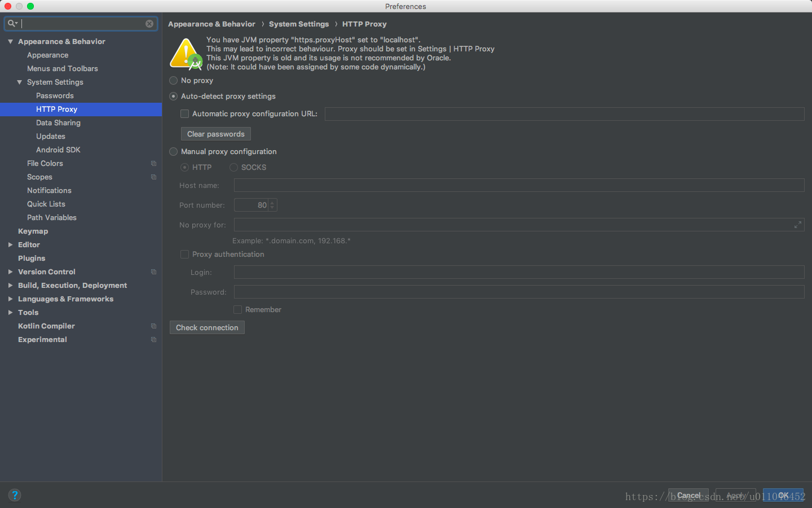Viewport: 812px width, 508px height.
Task: Click the project-scope icon next to Kotlin Compiler
Action: click(153, 326)
